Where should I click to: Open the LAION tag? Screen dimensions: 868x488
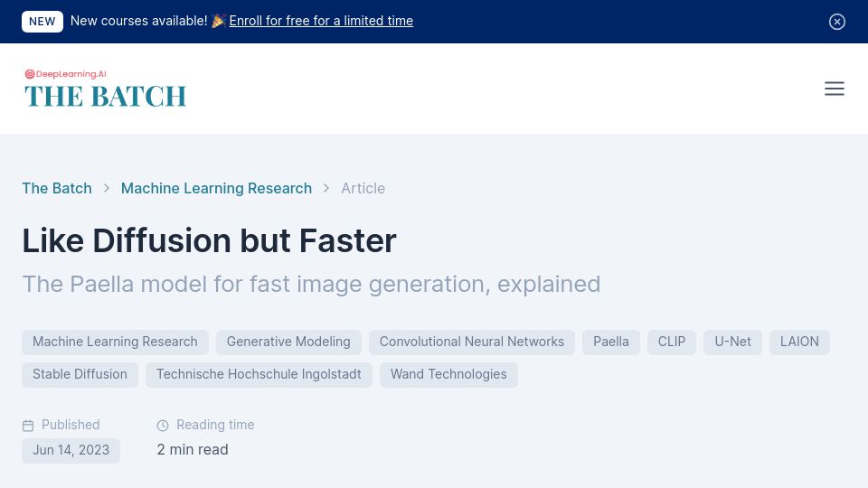click(799, 342)
